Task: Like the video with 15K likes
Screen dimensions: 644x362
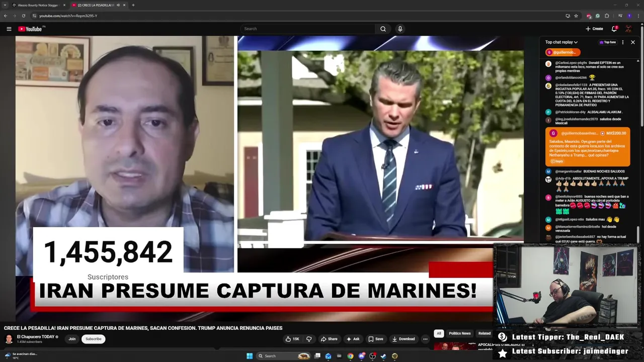Action: [x=292, y=339]
